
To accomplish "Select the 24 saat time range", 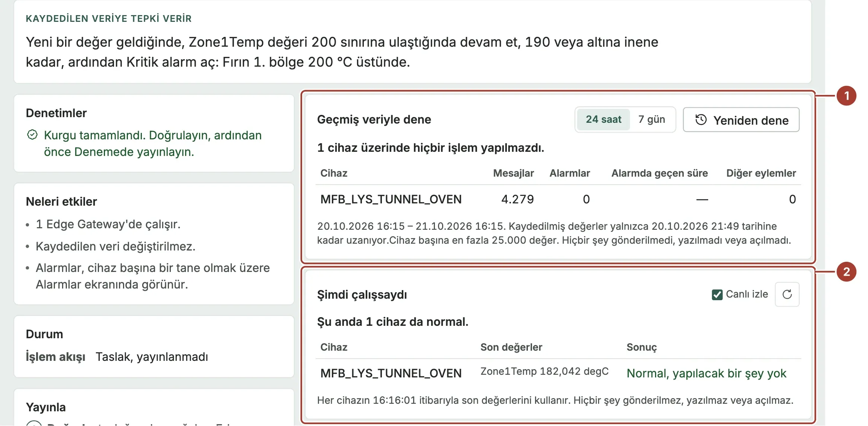I will pyautogui.click(x=603, y=119).
